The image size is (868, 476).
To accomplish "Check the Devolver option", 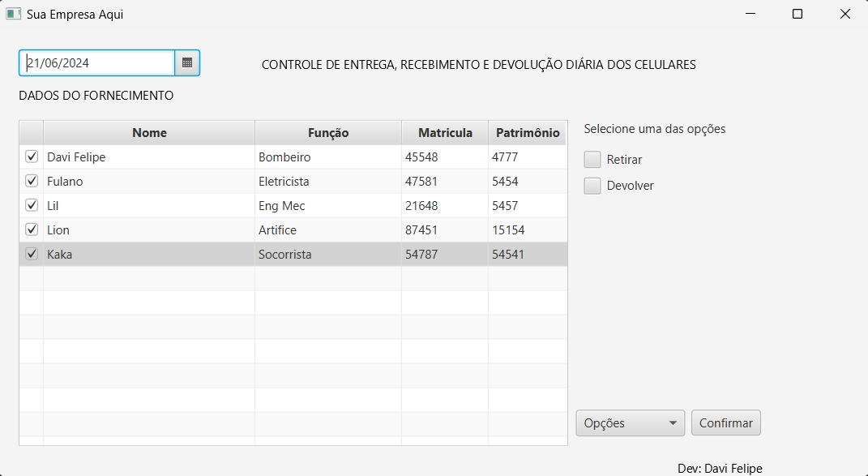I will point(593,186).
